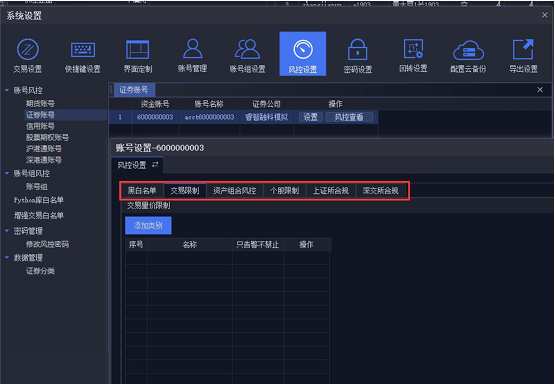The image size is (555, 384).
Task: Open 账号组设置 account group settings
Action: pos(247,56)
